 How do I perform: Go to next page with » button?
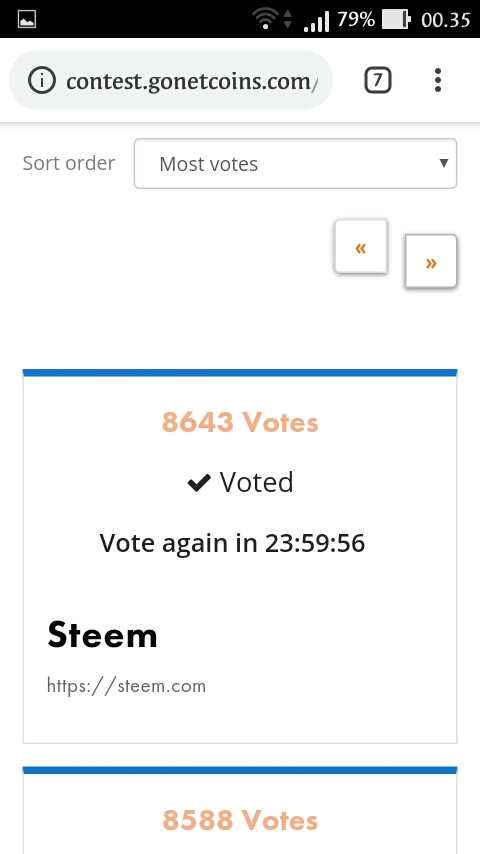pos(430,261)
